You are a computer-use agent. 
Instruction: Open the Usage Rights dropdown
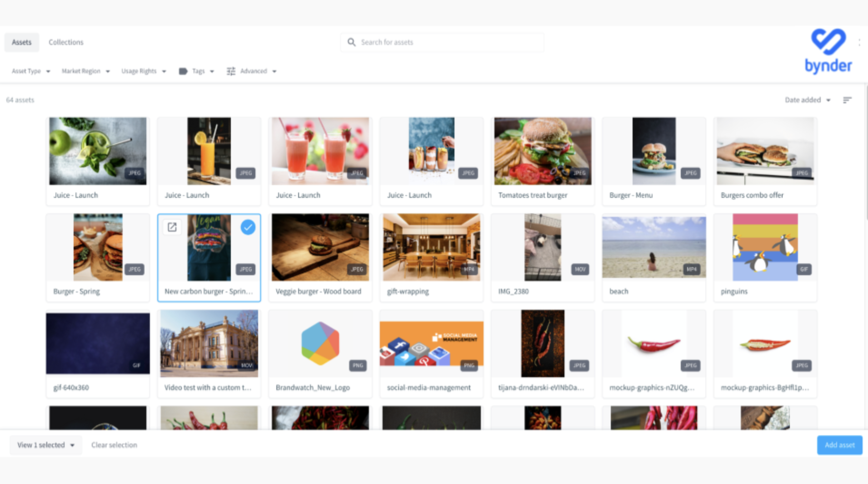click(x=144, y=71)
